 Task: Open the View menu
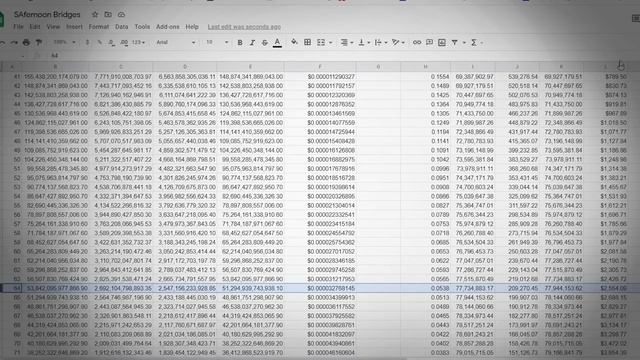pyautogui.click(x=53, y=27)
